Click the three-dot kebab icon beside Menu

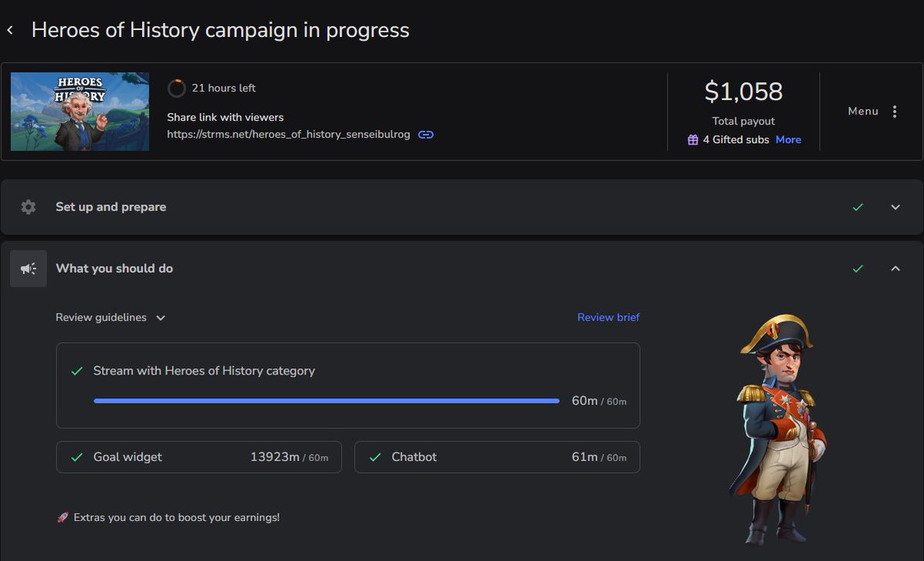coord(895,111)
